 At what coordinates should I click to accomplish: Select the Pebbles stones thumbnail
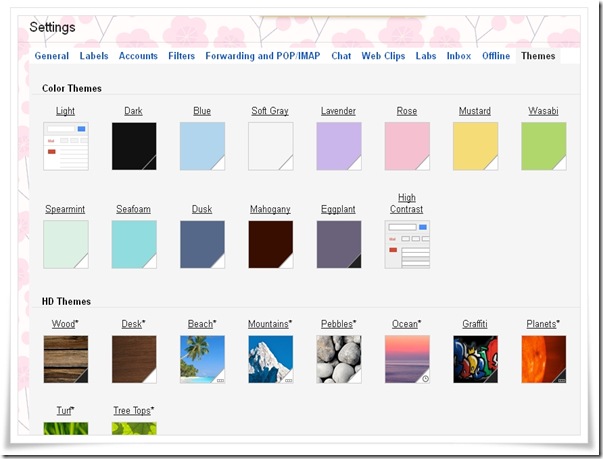pyautogui.click(x=339, y=359)
